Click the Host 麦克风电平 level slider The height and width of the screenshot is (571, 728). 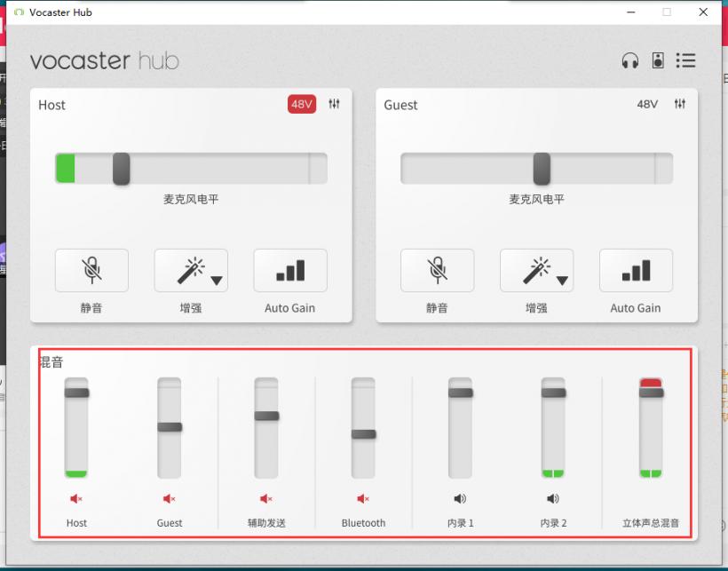coord(122,167)
